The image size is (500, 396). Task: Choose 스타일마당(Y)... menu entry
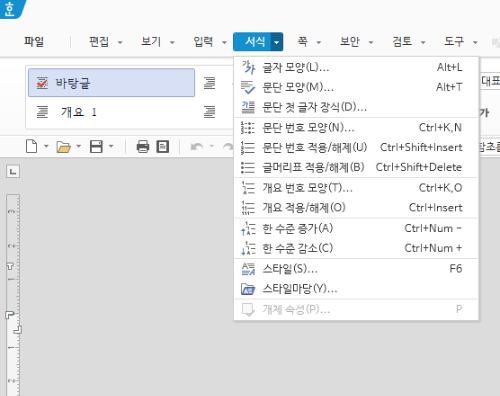[x=356, y=289]
